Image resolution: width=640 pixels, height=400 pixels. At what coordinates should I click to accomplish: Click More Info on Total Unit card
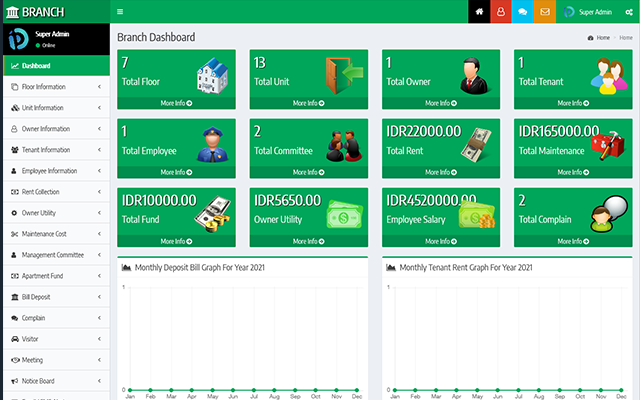click(x=309, y=103)
